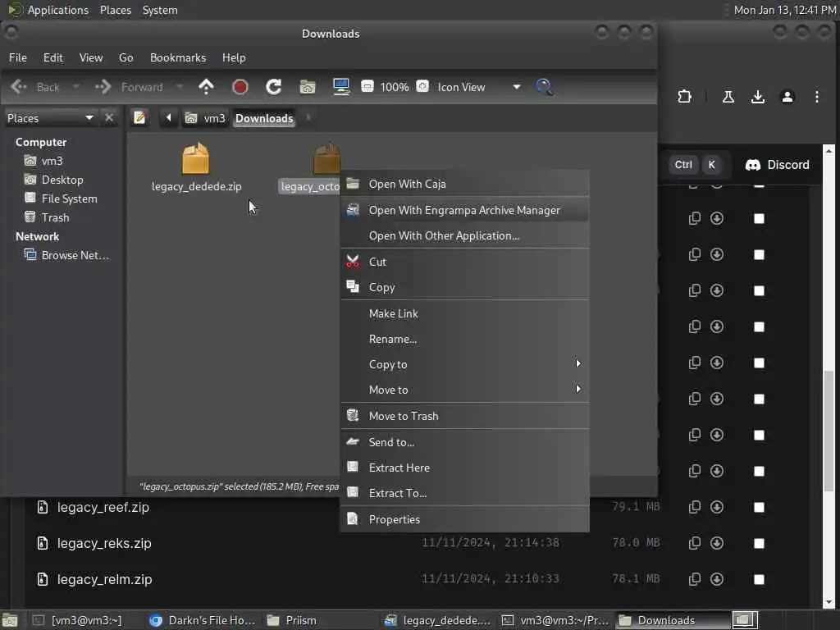Open the Bookmarks menu

178,57
